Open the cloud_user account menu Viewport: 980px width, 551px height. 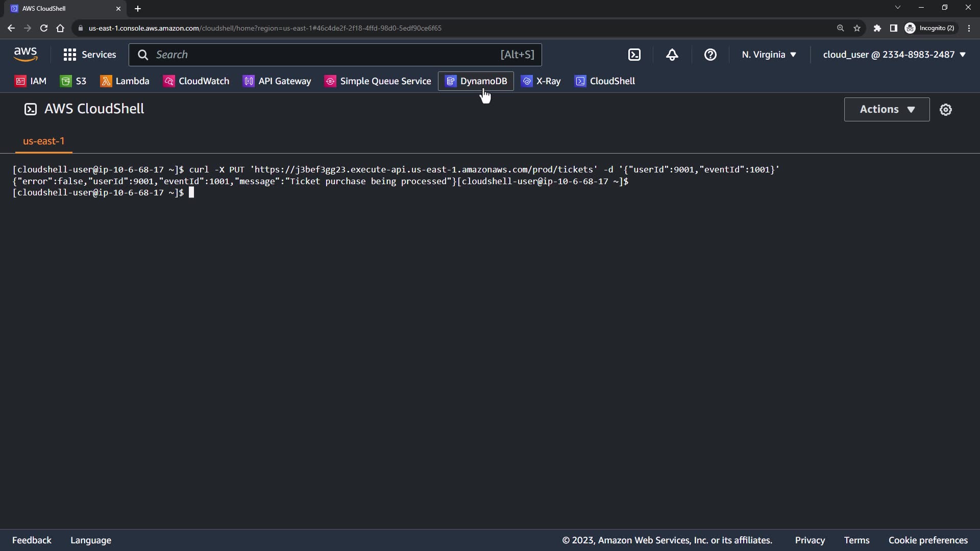894,55
